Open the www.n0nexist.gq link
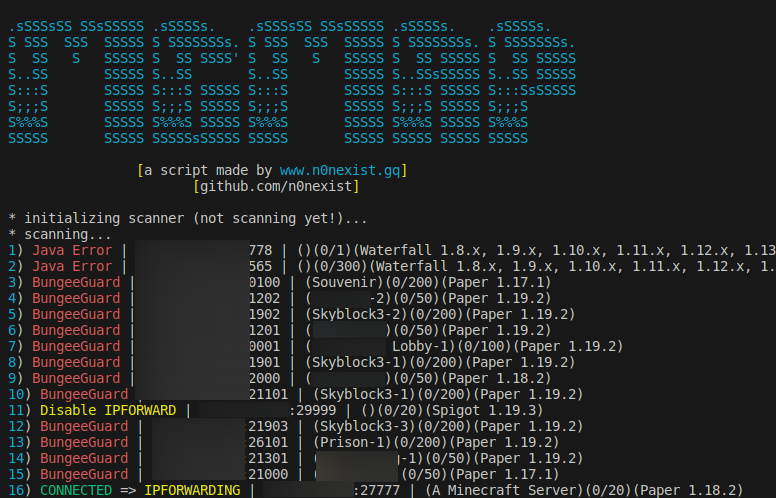776x498 pixels. pos(340,170)
